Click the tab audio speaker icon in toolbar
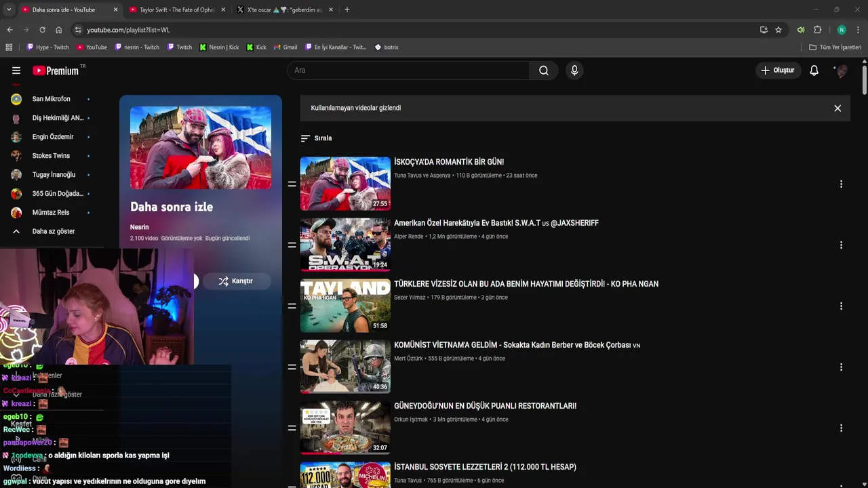Viewport: 868px width, 488px height. coord(801,30)
